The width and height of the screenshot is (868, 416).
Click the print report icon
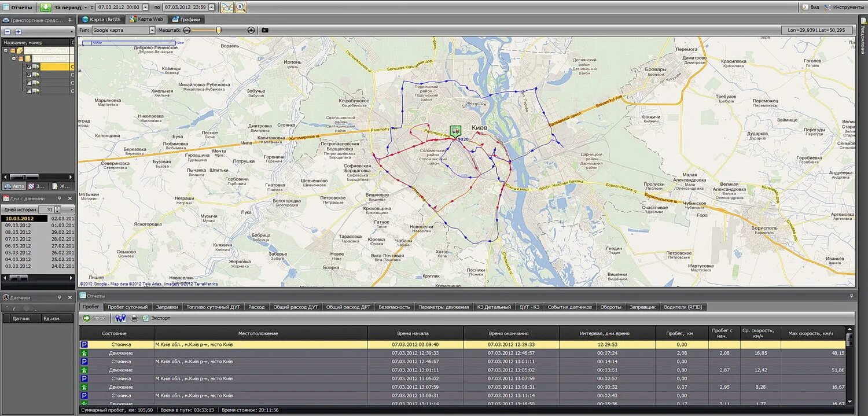pyautogui.click(x=134, y=318)
